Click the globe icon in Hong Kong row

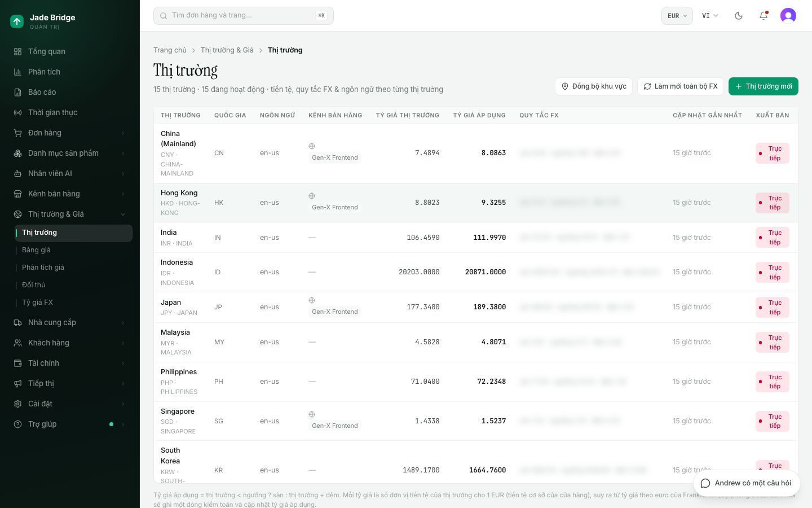coord(312,196)
